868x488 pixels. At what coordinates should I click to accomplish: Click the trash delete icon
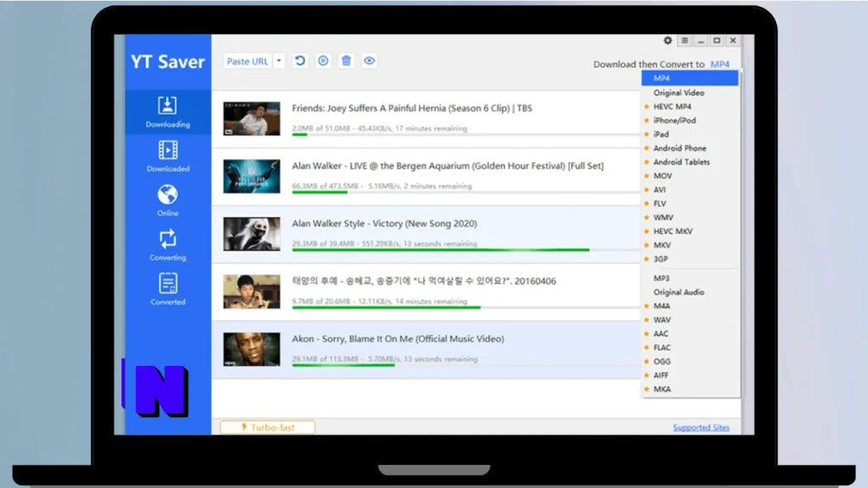pyautogui.click(x=346, y=61)
